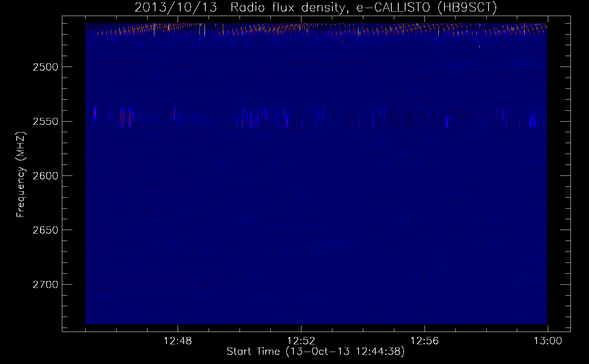Click the 12:52 time axis label
The width and height of the screenshot is (589, 364).
click(x=301, y=341)
